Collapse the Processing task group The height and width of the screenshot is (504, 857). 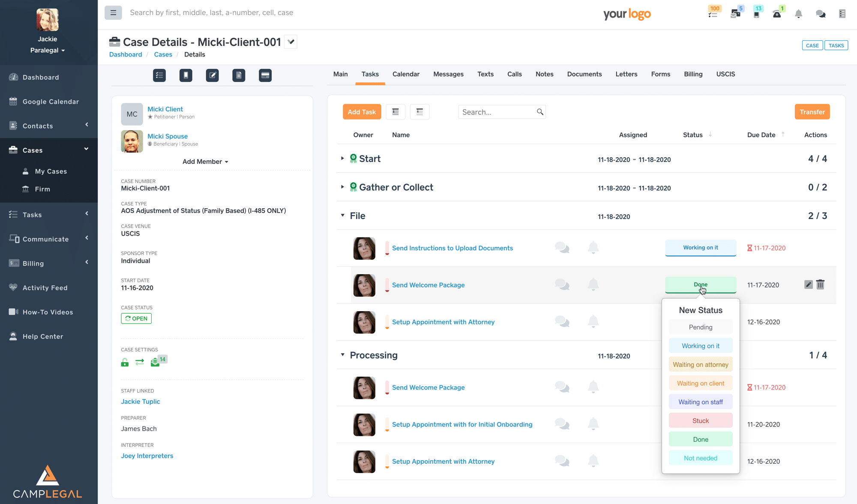[x=342, y=355]
